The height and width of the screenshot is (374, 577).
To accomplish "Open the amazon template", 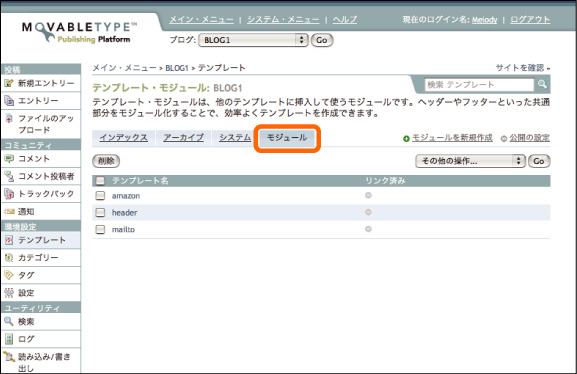I will (x=126, y=196).
